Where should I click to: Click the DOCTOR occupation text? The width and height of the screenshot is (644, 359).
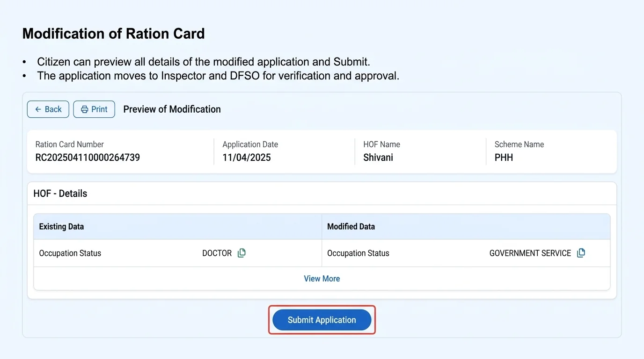pos(217,253)
